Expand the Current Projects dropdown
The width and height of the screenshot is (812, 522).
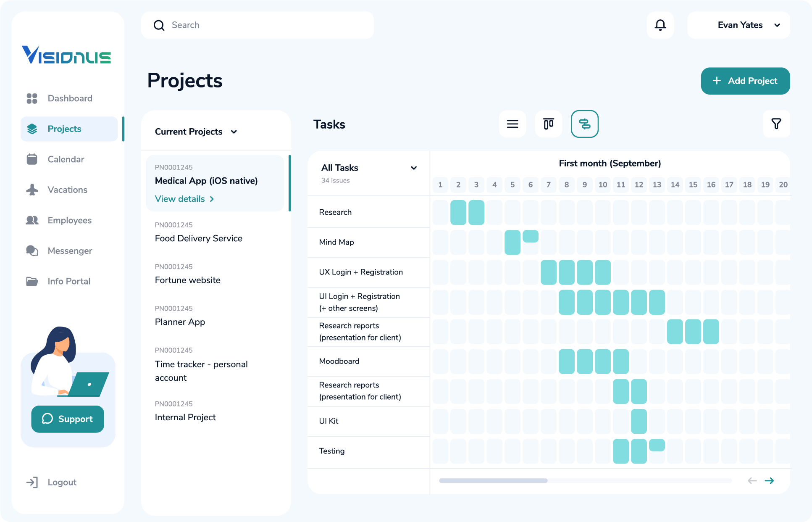[234, 132]
